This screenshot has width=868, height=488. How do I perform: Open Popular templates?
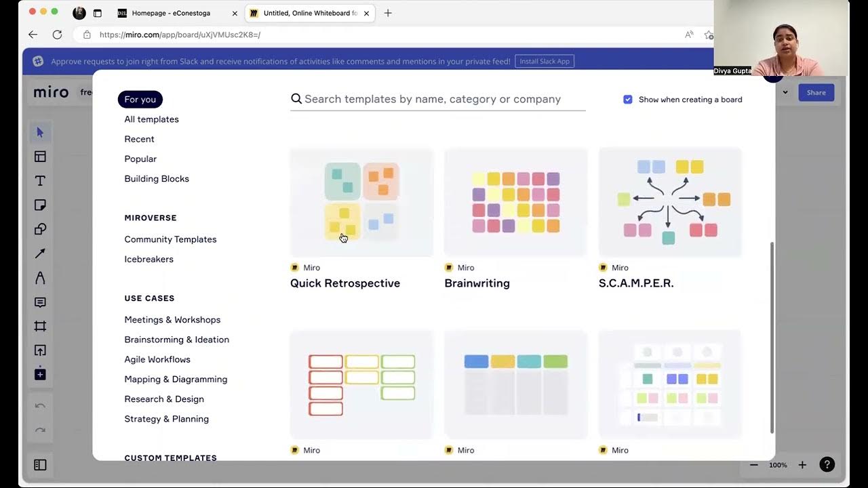point(140,159)
